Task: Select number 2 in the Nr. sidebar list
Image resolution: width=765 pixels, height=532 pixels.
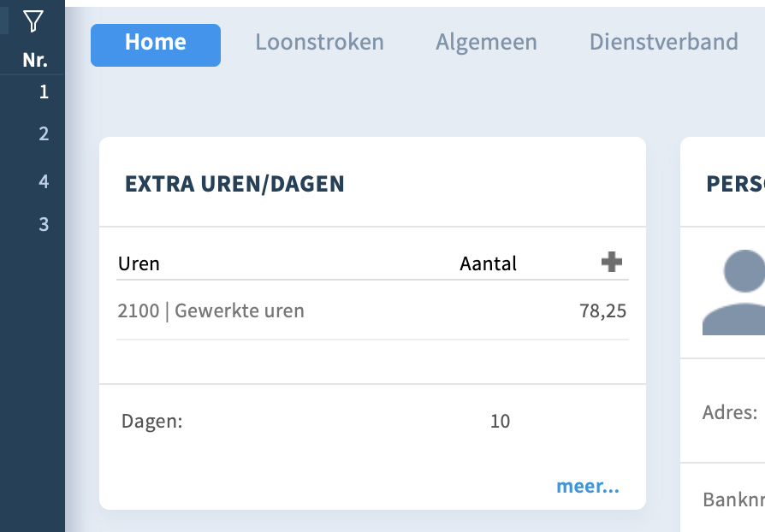Action: click(44, 134)
